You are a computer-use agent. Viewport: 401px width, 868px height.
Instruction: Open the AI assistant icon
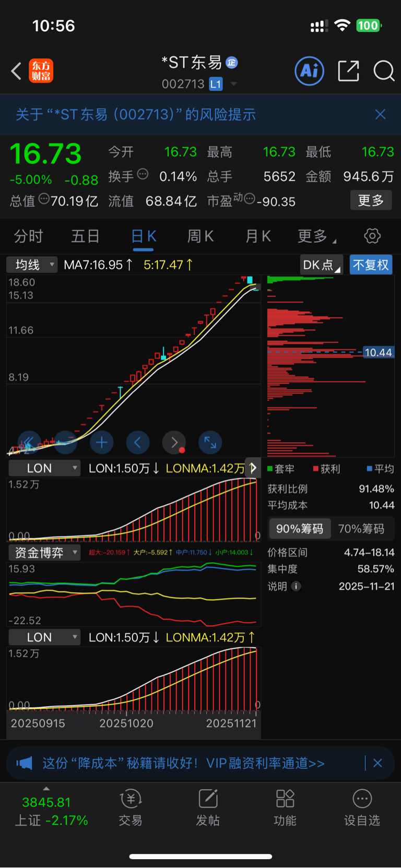(x=310, y=70)
